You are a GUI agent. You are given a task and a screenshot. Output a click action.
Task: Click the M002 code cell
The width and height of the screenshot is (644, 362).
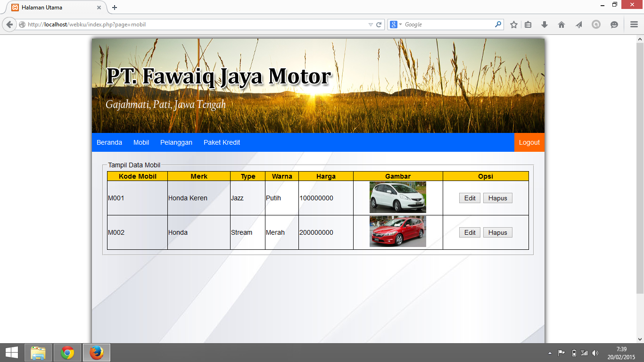(137, 232)
